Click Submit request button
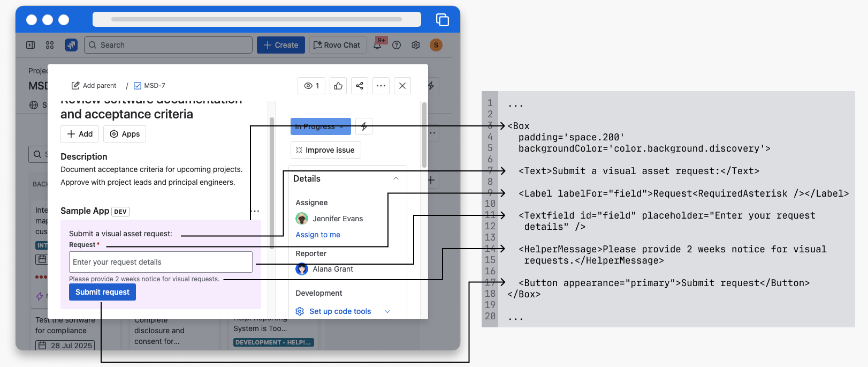 (x=102, y=292)
